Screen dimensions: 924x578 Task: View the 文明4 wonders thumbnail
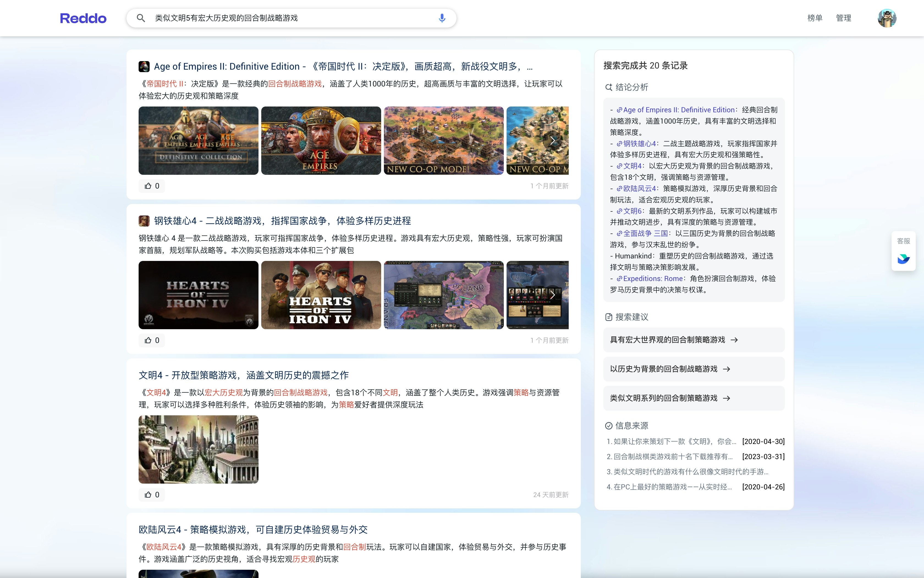click(x=199, y=449)
